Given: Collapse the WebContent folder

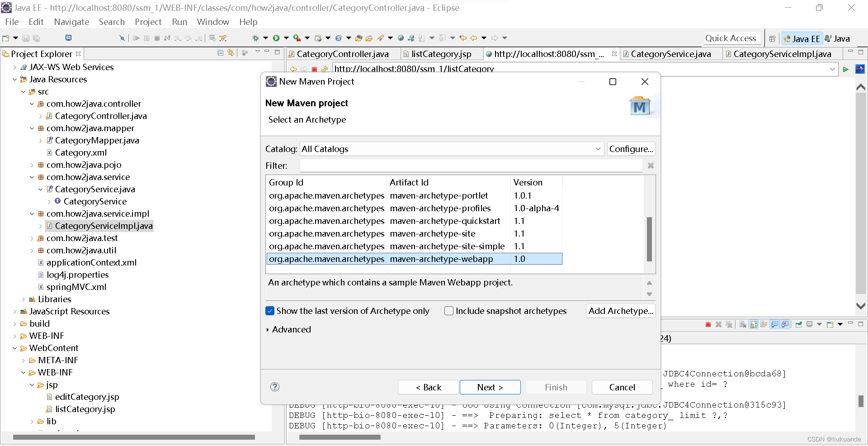Looking at the screenshot, I should tap(14, 348).
